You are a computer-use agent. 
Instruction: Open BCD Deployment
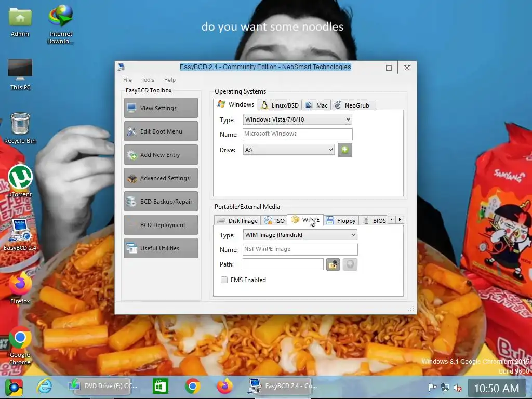click(x=161, y=225)
